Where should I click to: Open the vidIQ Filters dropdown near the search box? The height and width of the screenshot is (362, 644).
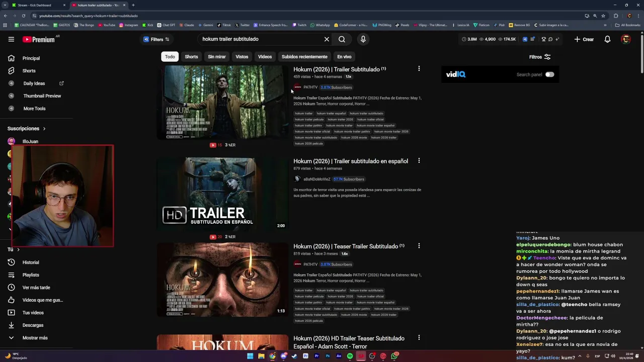(156, 39)
